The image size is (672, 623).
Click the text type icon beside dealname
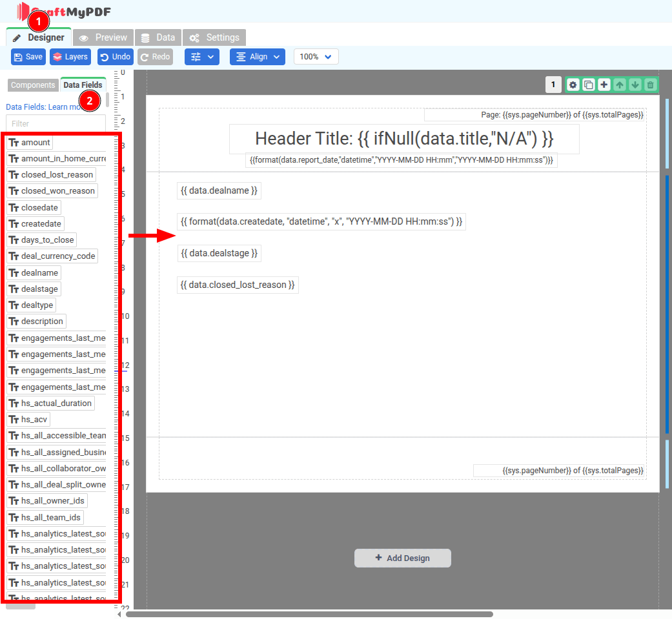pyautogui.click(x=14, y=273)
